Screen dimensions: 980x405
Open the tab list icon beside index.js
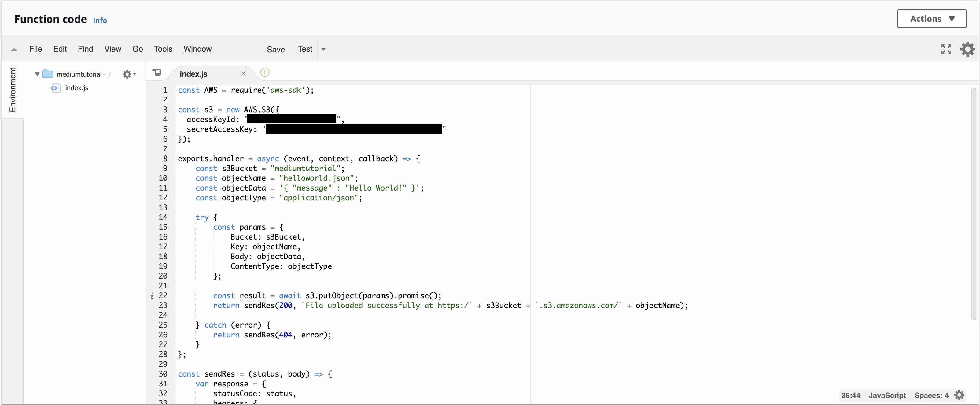[157, 72]
